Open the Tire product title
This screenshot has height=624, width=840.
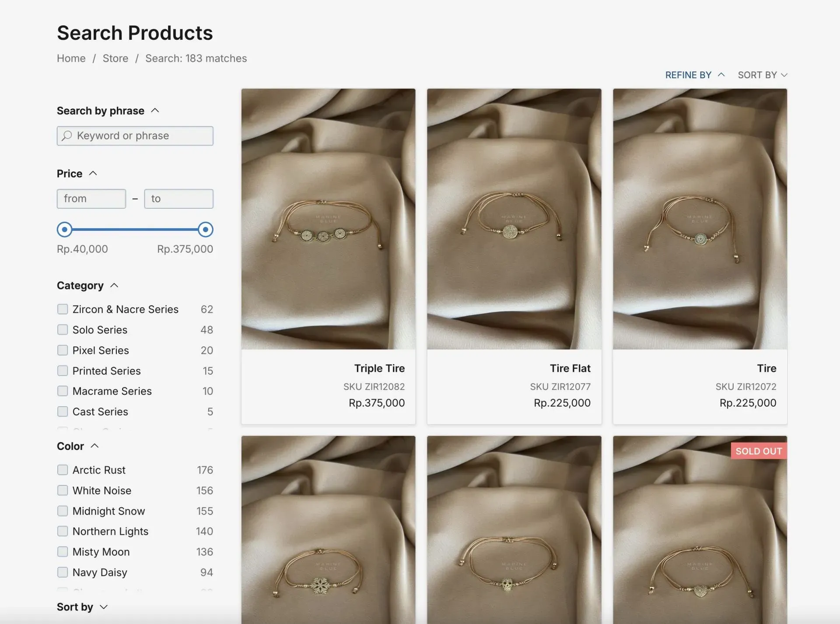[x=766, y=369]
